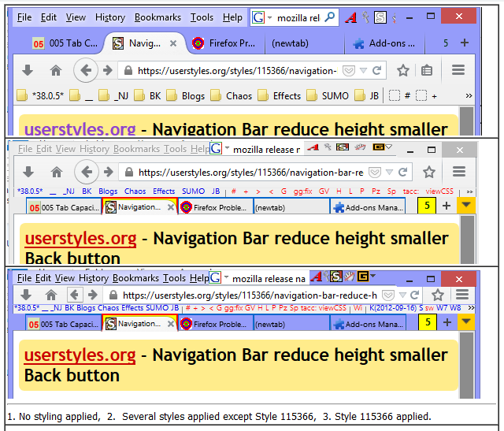Open the orange list-all-tabs dropdown in the middle window

pyautogui.click(x=466, y=205)
